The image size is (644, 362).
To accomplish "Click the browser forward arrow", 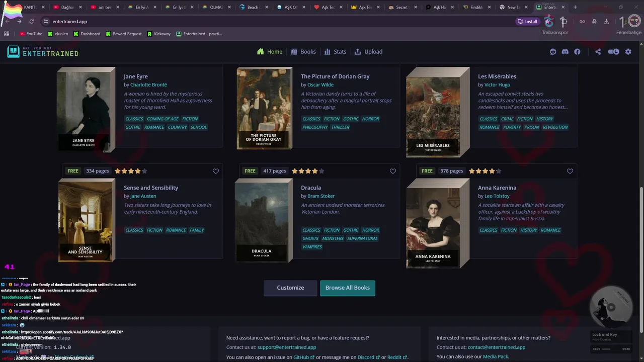I will point(19,22).
